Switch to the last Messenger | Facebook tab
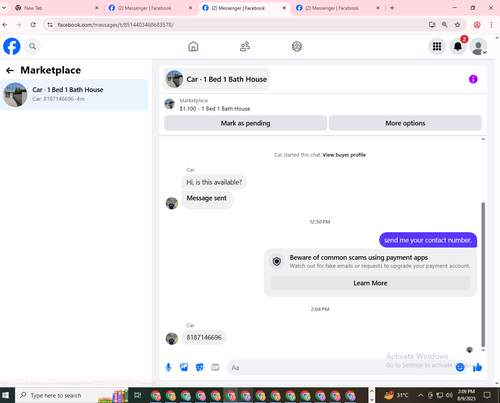Image resolution: width=500 pixels, height=403 pixels. pos(337,8)
